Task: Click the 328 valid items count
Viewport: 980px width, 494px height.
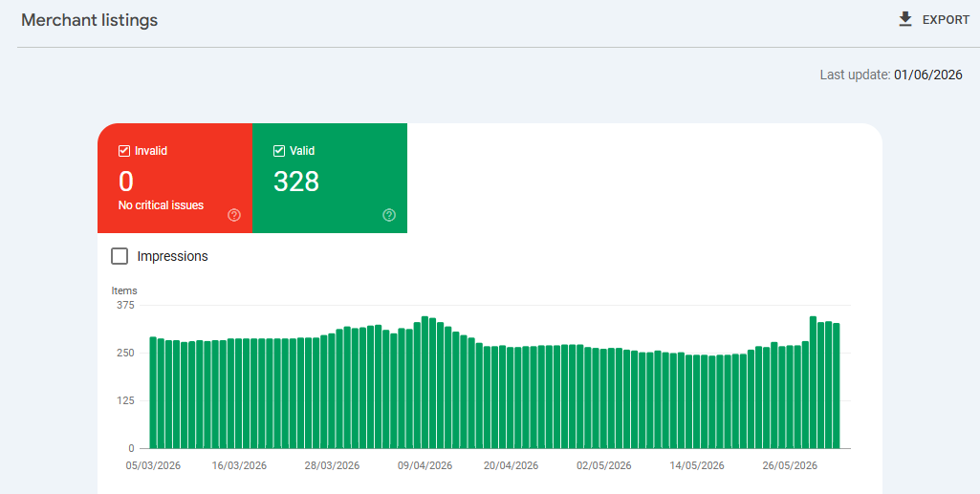Action: pos(296,182)
